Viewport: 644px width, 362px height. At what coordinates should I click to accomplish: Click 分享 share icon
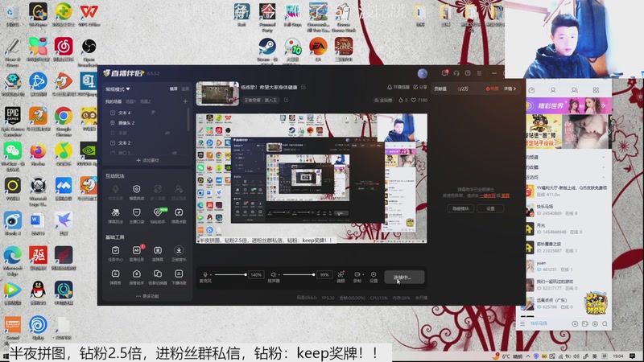pyautogui.click(x=420, y=87)
